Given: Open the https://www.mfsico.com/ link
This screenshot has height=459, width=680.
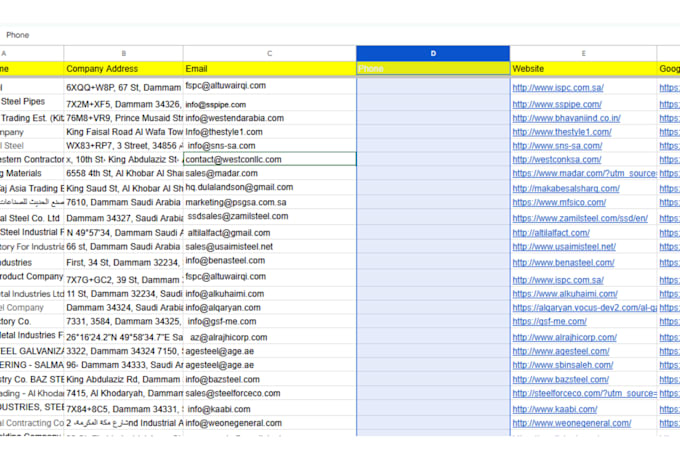Looking at the screenshot, I should [x=559, y=203].
